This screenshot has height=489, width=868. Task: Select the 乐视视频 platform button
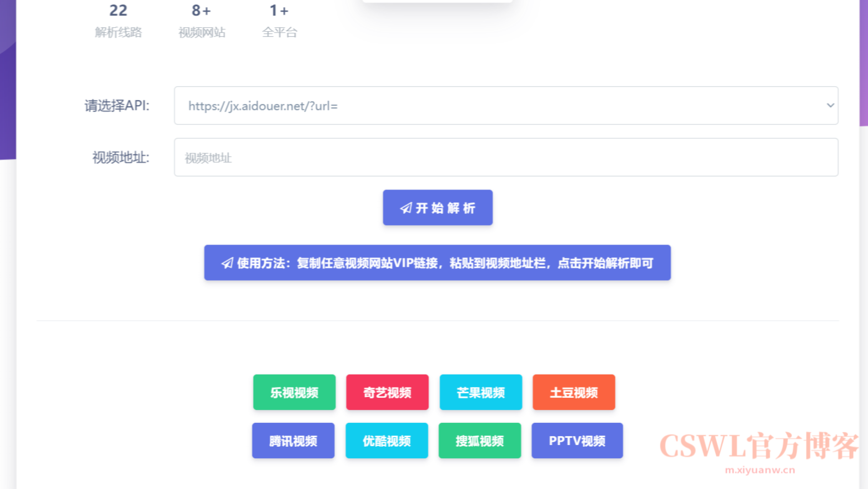294,392
